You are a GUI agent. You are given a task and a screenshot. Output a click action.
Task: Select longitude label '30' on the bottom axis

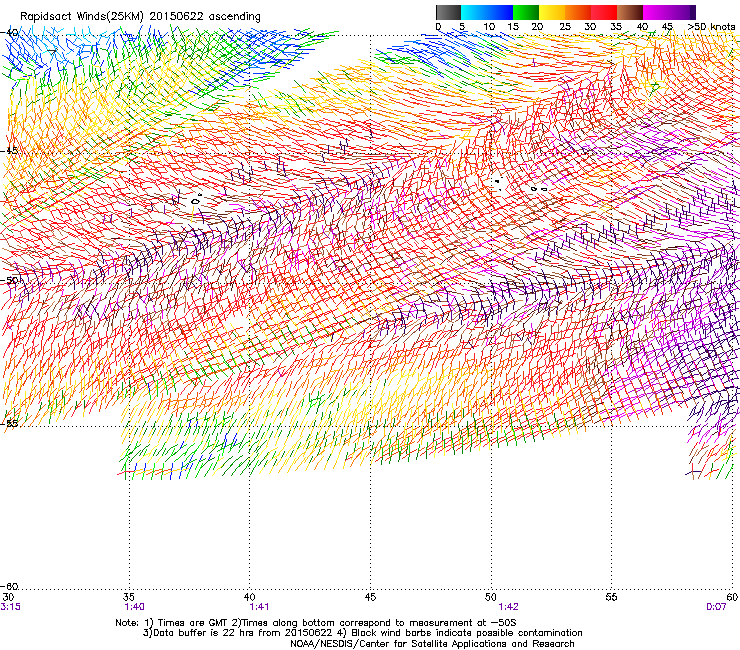click(8, 597)
